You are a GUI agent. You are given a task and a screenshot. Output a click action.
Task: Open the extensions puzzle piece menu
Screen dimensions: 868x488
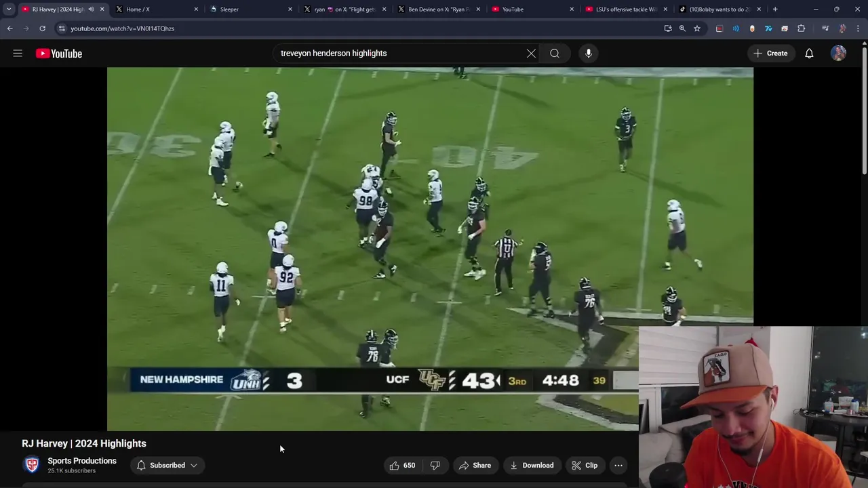point(802,28)
